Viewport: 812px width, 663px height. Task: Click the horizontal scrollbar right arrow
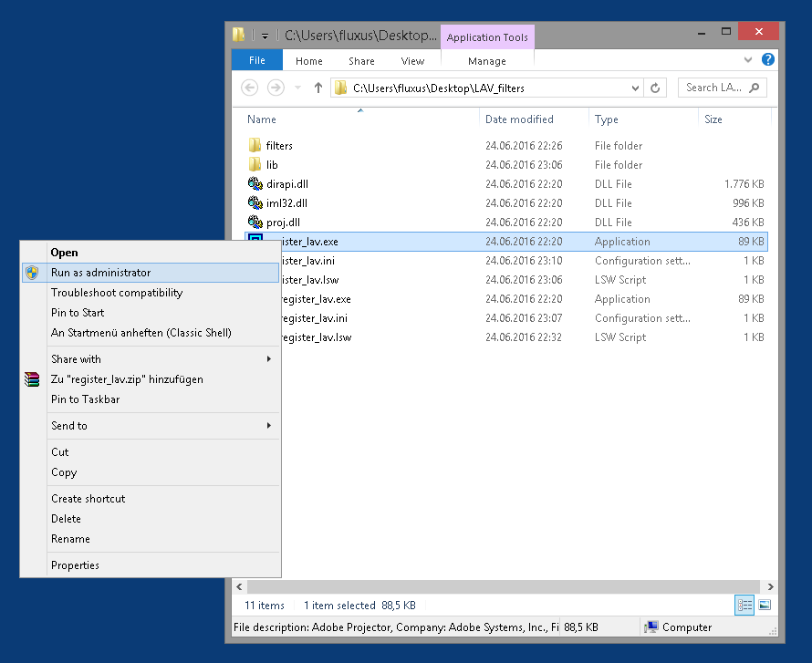pyautogui.click(x=770, y=587)
